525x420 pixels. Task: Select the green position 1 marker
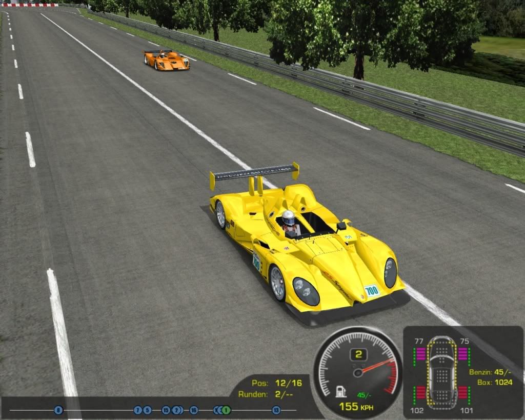coord(227,410)
